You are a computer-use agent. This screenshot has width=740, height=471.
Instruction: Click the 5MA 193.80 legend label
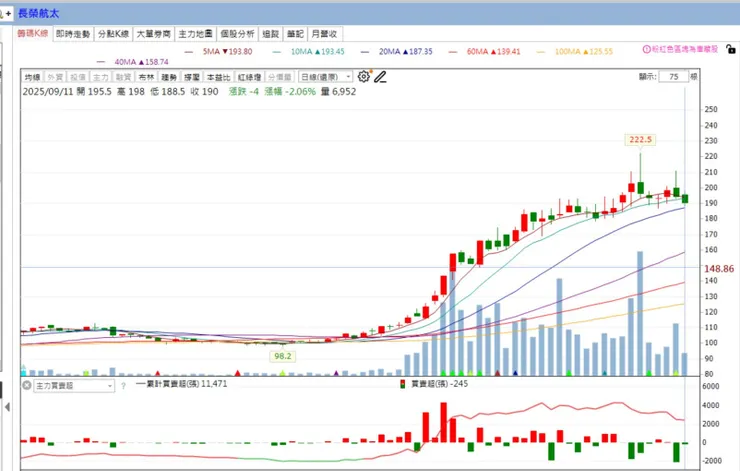[227, 51]
